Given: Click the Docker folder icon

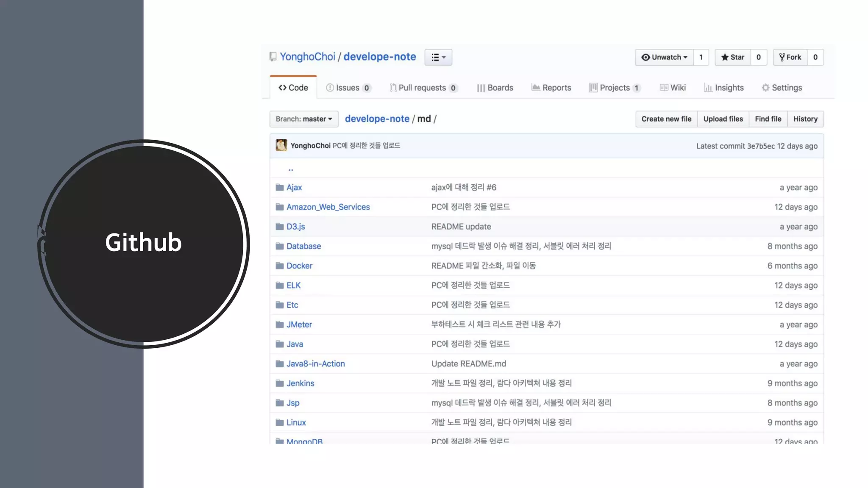Looking at the screenshot, I should (280, 266).
